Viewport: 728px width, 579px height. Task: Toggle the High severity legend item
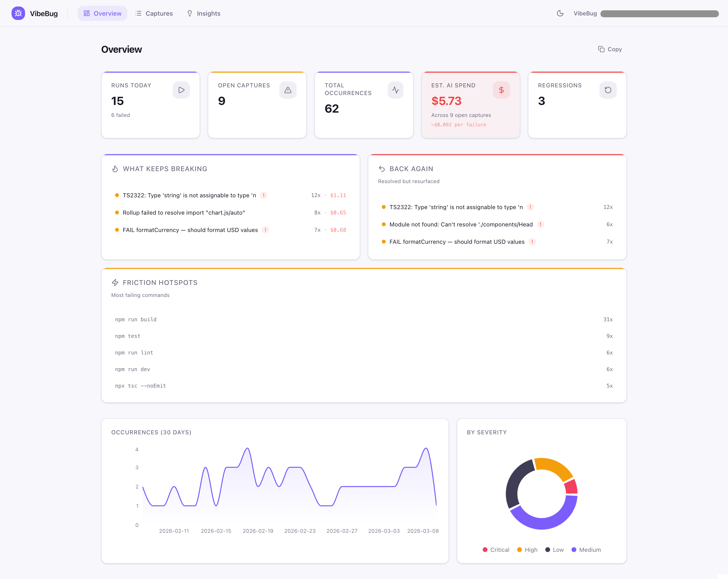click(527, 550)
